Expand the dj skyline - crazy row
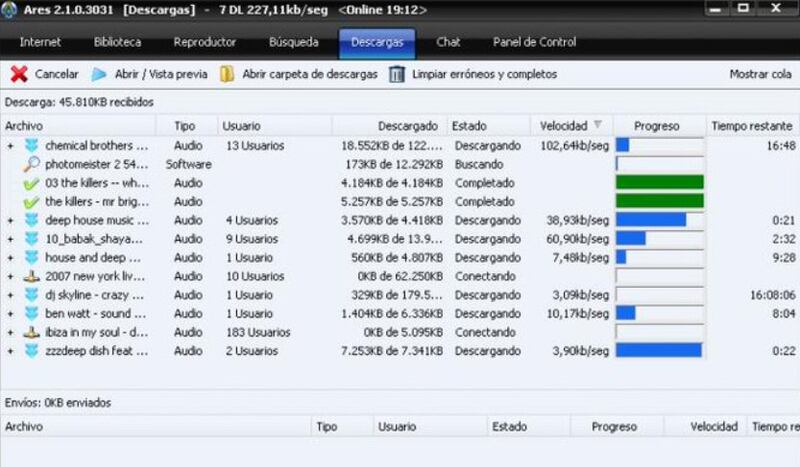 [10, 295]
